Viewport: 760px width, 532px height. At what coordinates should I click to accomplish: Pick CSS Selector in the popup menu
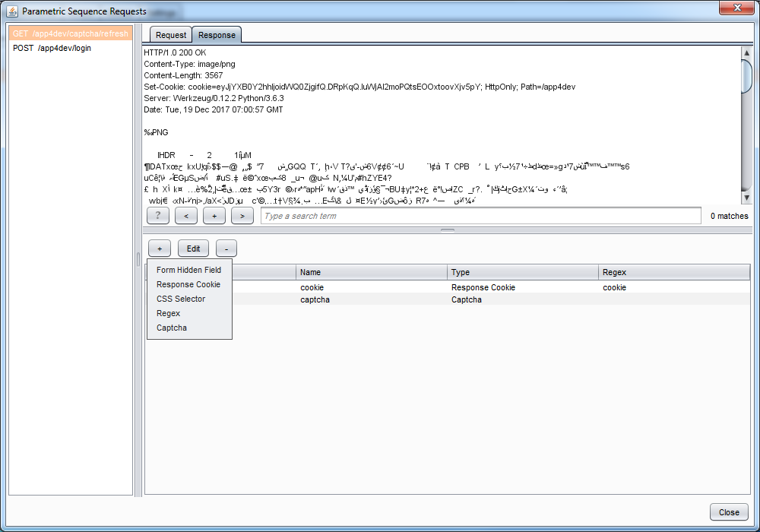pos(189,299)
